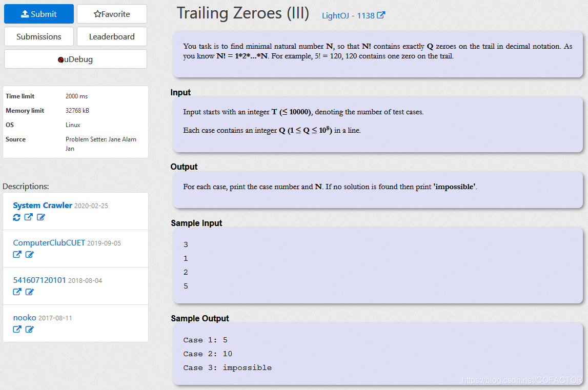This screenshot has height=390, width=588.
Task: Open the Leaderboard
Action: point(112,36)
